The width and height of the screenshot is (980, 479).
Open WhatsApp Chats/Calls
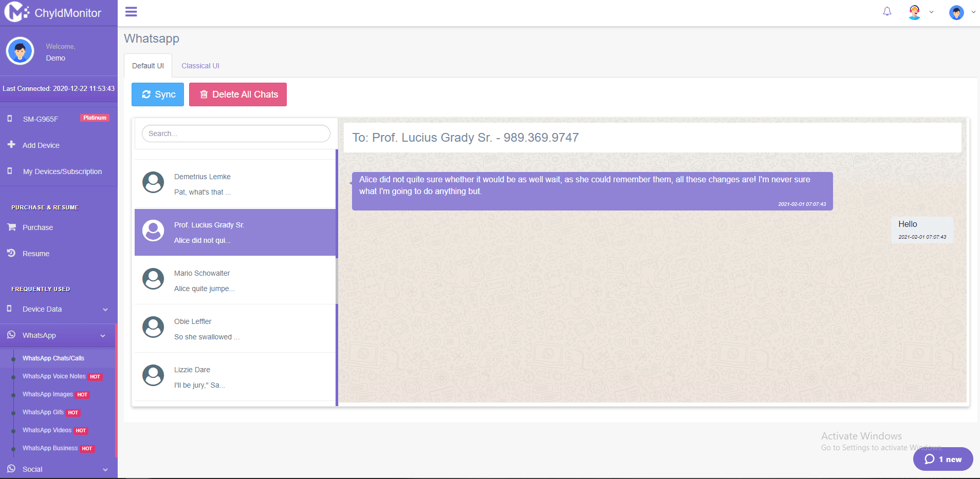(x=53, y=358)
